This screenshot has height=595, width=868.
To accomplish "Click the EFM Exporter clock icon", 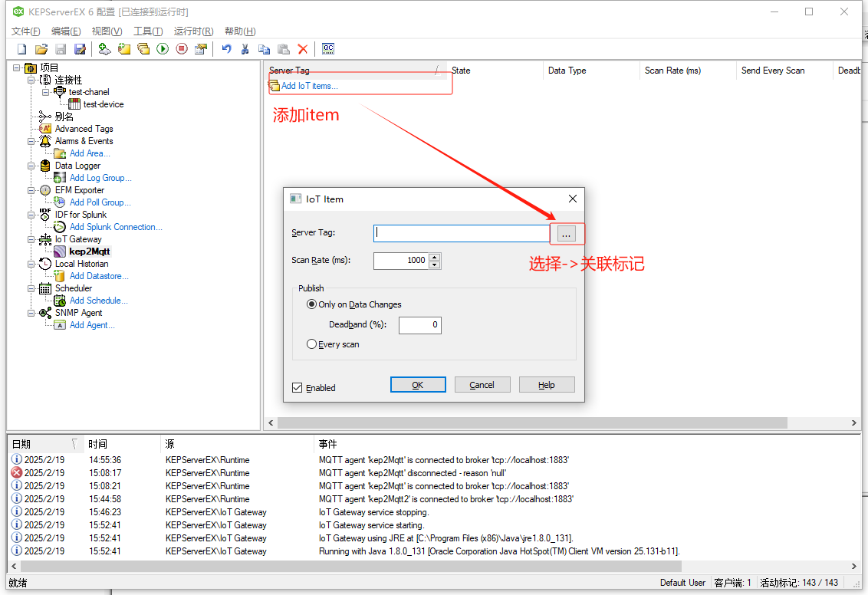I will 45,190.
